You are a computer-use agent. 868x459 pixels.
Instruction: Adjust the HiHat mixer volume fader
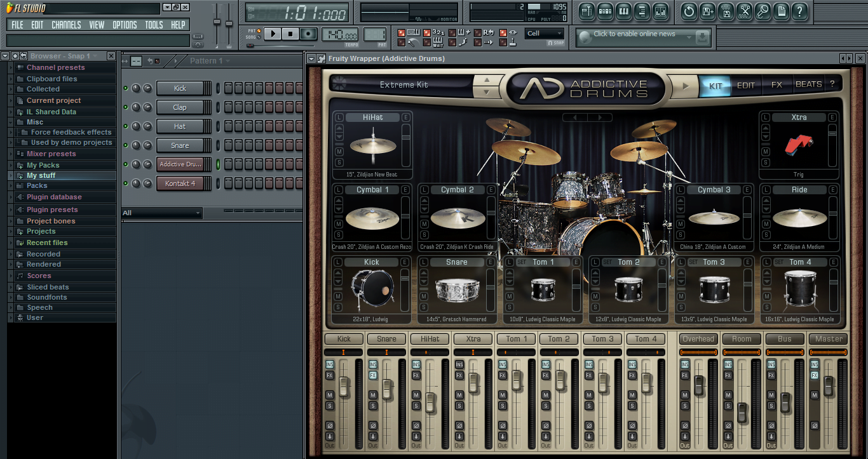[x=430, y=402]
